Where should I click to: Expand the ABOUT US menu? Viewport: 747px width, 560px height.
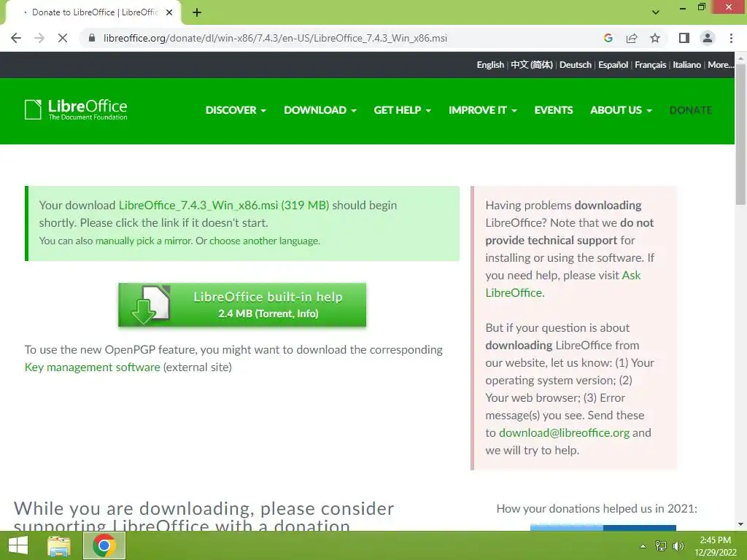click(621, 110)
